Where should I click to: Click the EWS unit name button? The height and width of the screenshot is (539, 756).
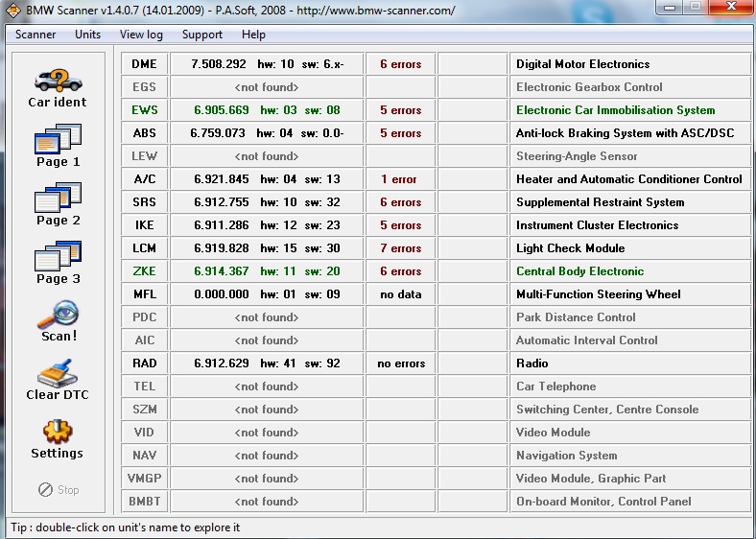(145, 110)
